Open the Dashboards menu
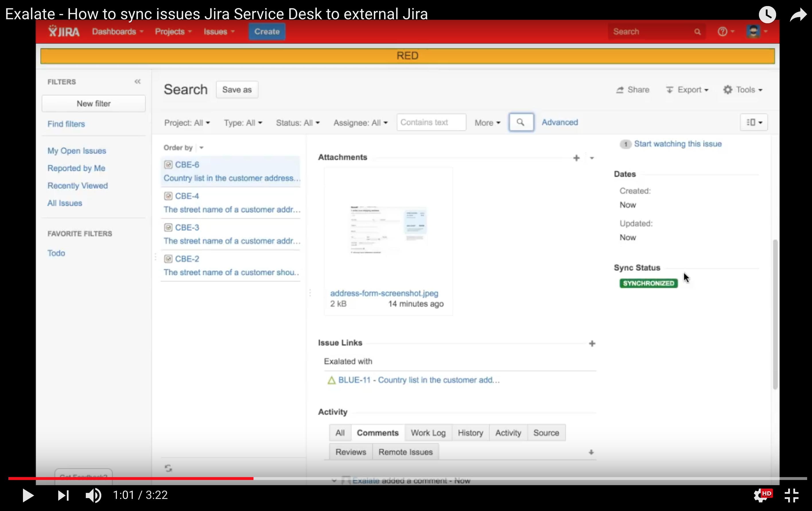 118,32
